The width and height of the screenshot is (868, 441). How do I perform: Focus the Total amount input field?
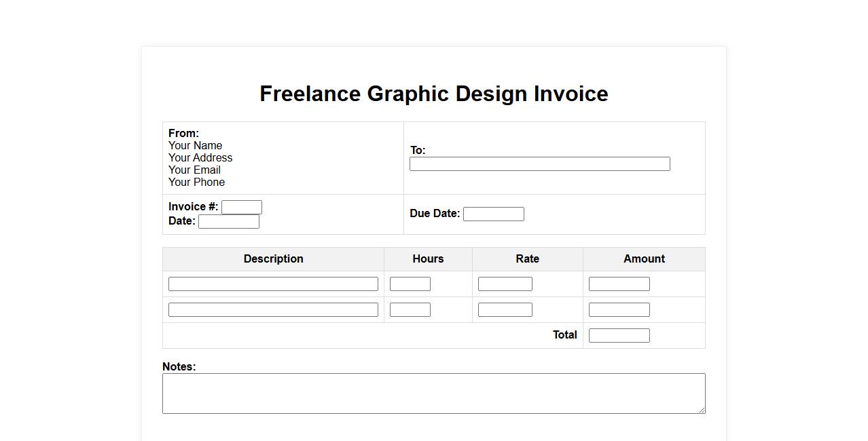click(x=619, y=336)
